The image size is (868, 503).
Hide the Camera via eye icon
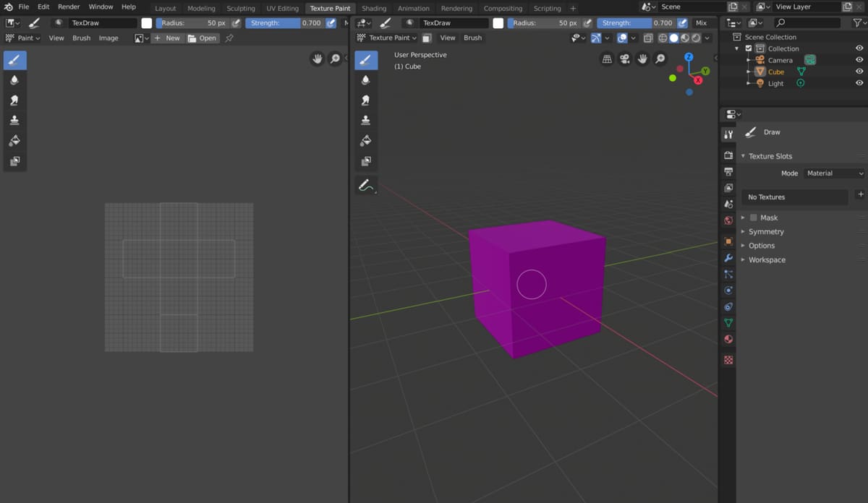pos(859,60)
